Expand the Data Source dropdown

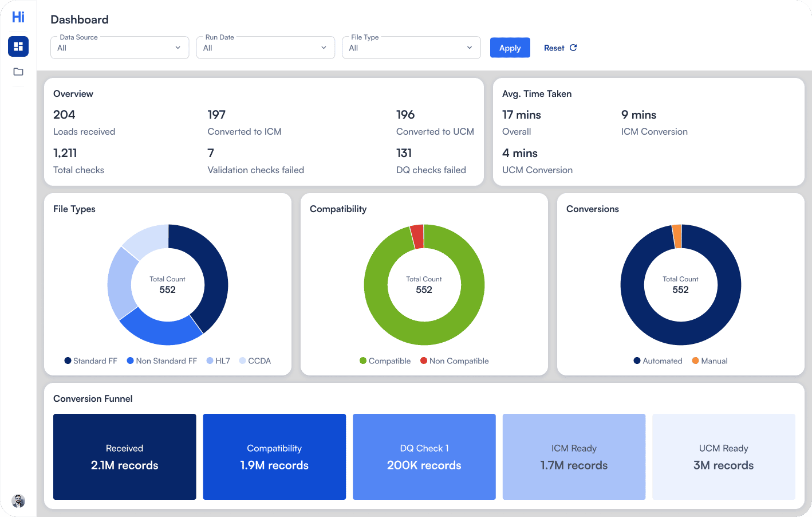click(120, 48)
